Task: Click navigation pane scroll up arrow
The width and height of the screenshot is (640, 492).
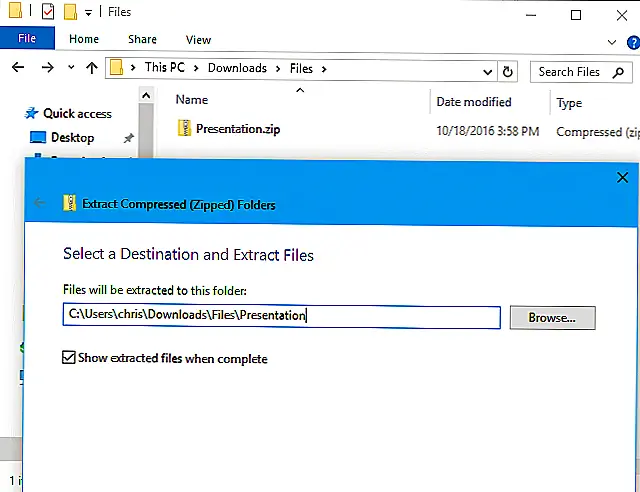Action: pyautogui.click(x=146, y=96)
